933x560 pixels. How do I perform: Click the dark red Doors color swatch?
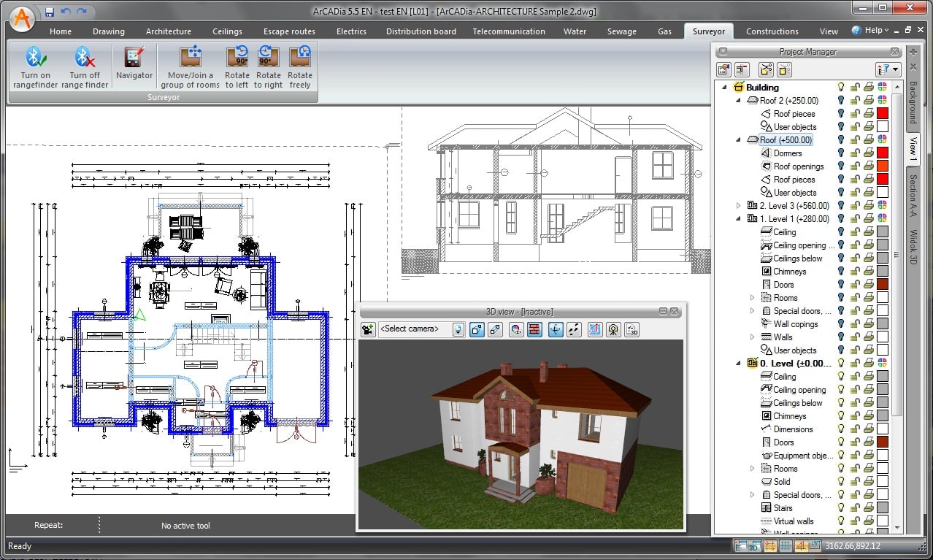[x=883, y=284]
